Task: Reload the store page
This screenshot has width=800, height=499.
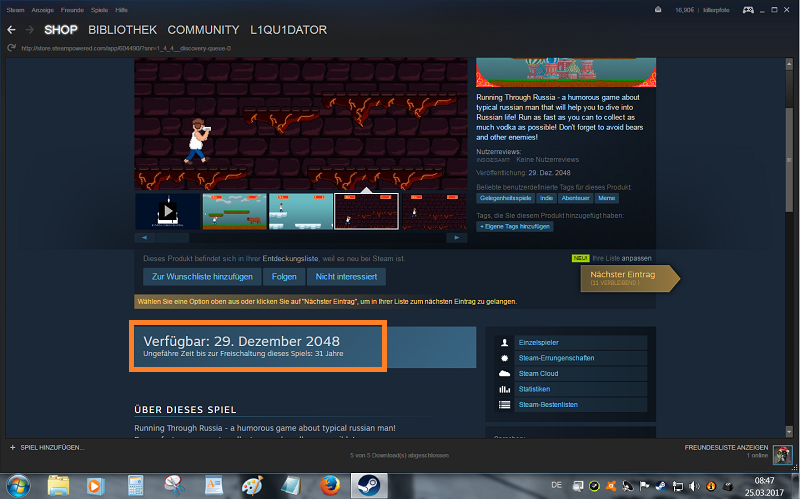Action: click(11, 48)
